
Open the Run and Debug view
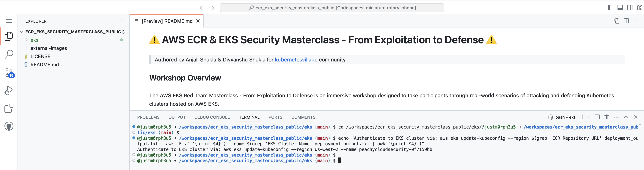coord(9,90)
